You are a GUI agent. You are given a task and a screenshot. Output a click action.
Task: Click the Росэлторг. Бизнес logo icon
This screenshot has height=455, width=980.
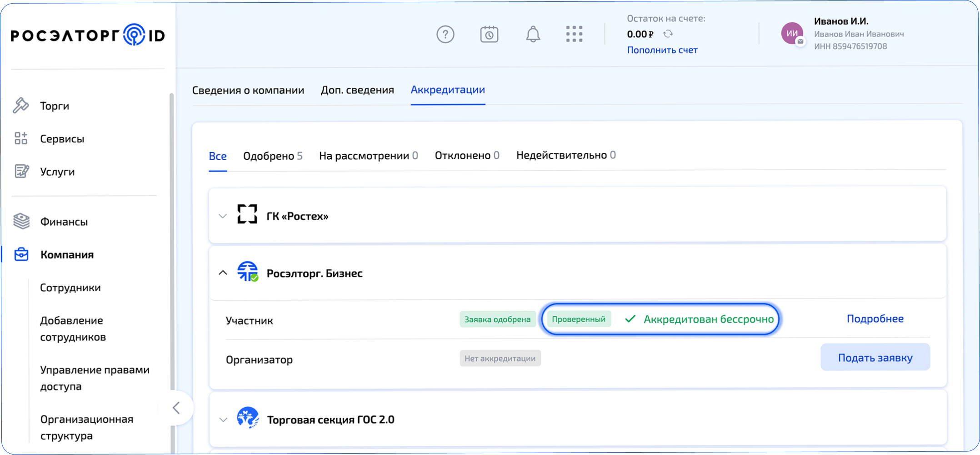point(248,272)
